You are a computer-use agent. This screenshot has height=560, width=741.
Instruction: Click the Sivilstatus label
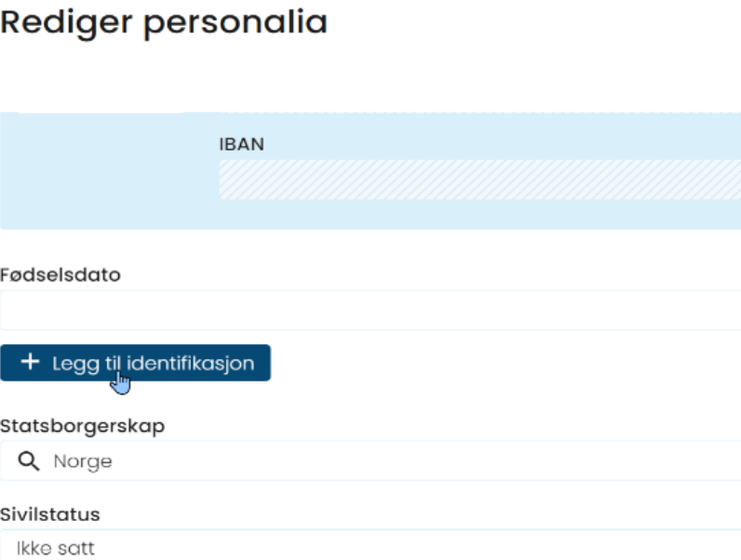[50, 514]
